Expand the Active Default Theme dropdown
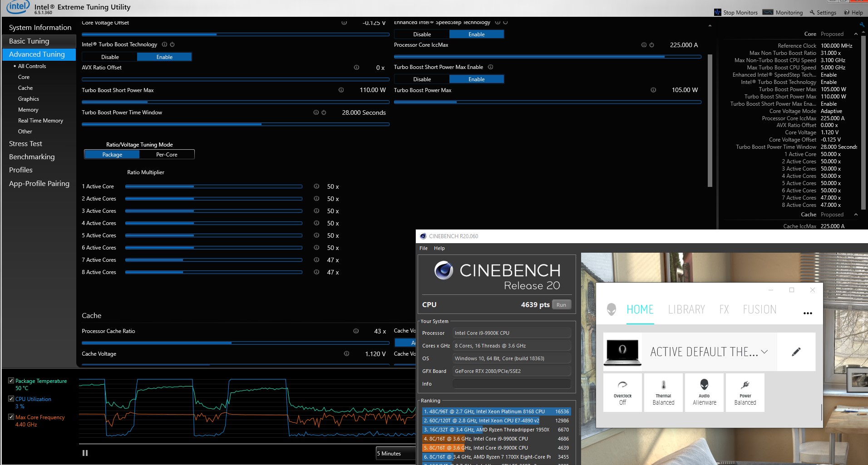868x465 pixels. tap(764, 352)
